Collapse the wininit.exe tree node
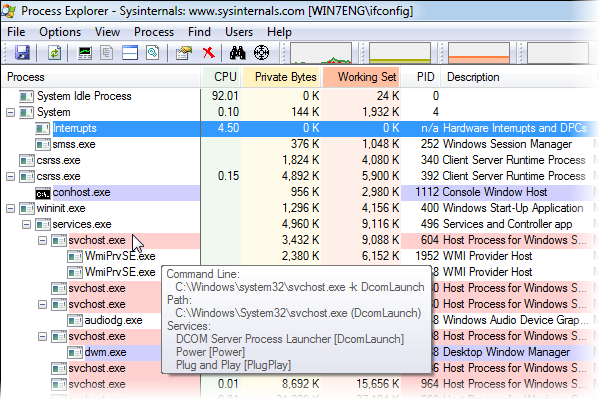600x400 pixels. tap(10, 209)
